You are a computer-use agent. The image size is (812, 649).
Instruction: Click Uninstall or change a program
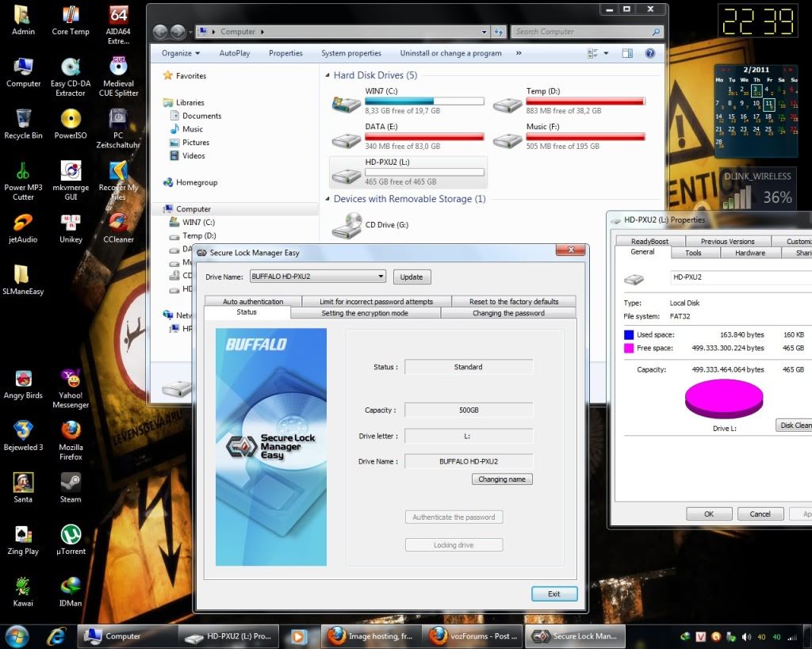[x=451, y=53]
